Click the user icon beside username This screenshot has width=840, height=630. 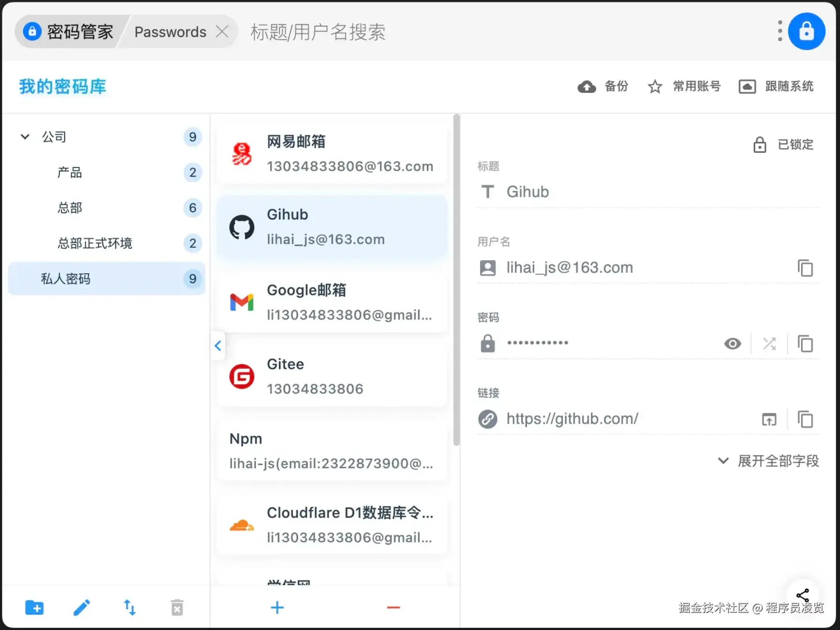pyautogui.click(x=487, y=268)
